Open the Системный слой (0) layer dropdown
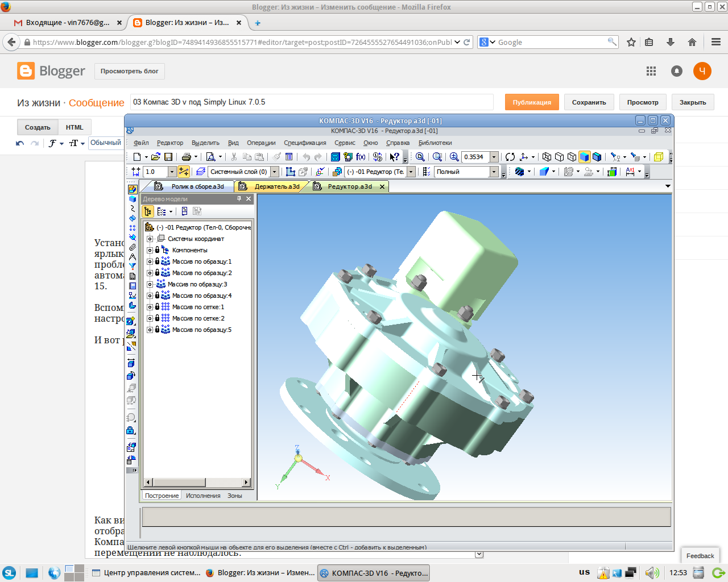 click(x=275, y=172)
